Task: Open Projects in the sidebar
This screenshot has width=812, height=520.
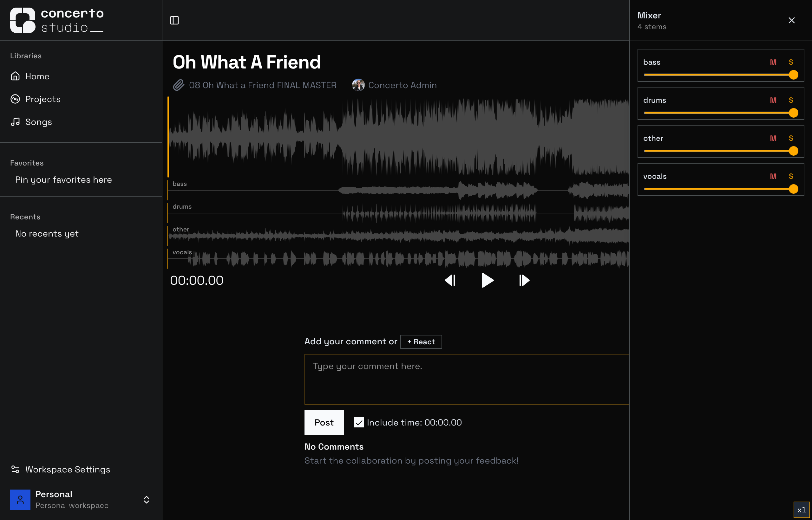Action: tap(81, 99)
